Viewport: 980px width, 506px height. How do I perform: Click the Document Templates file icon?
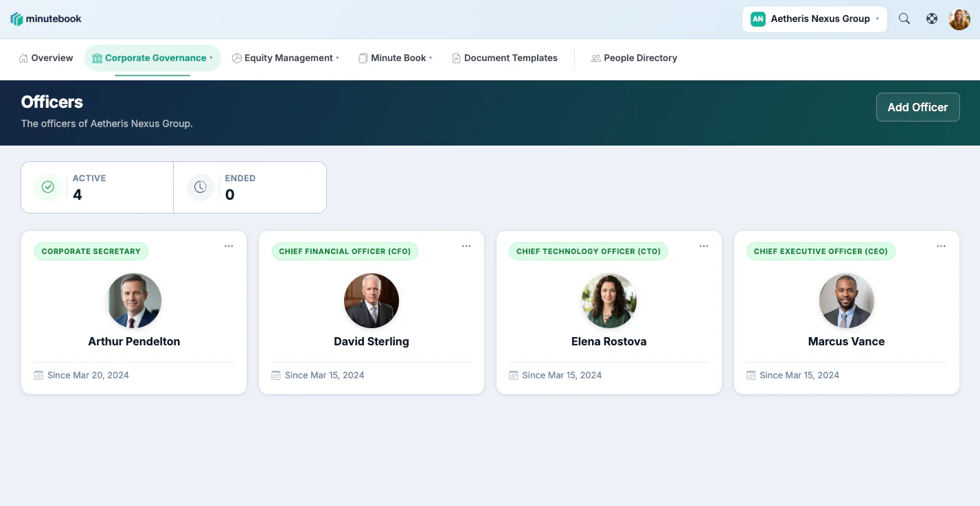pyautogui.click(x=456, y=58)
